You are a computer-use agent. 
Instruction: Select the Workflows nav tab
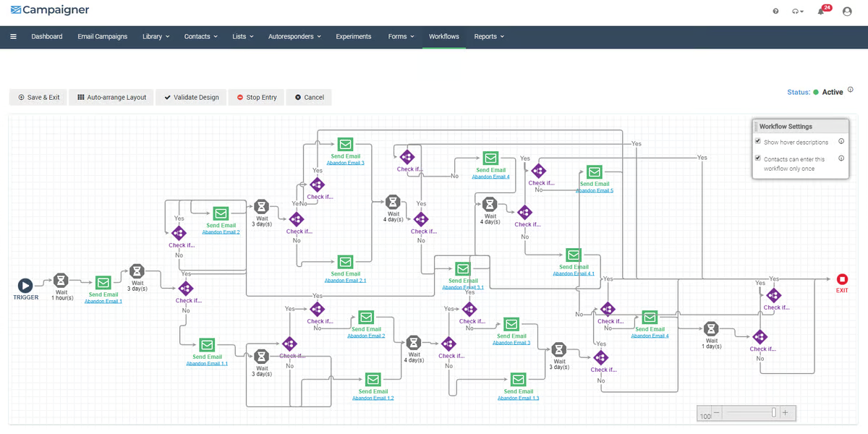coord(444,36)
